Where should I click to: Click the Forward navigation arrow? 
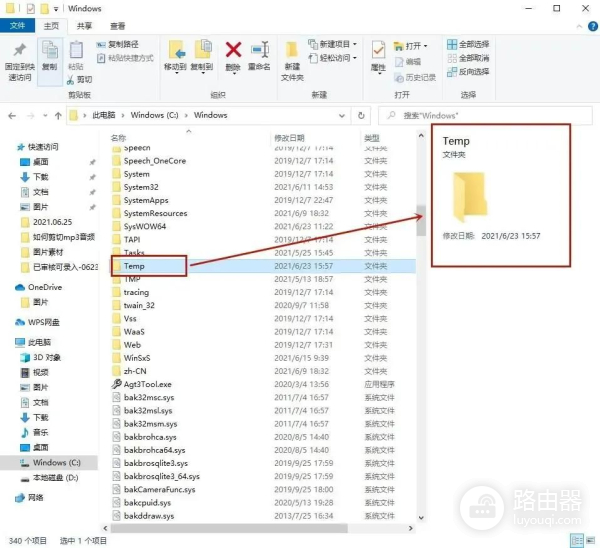[31, 116]
